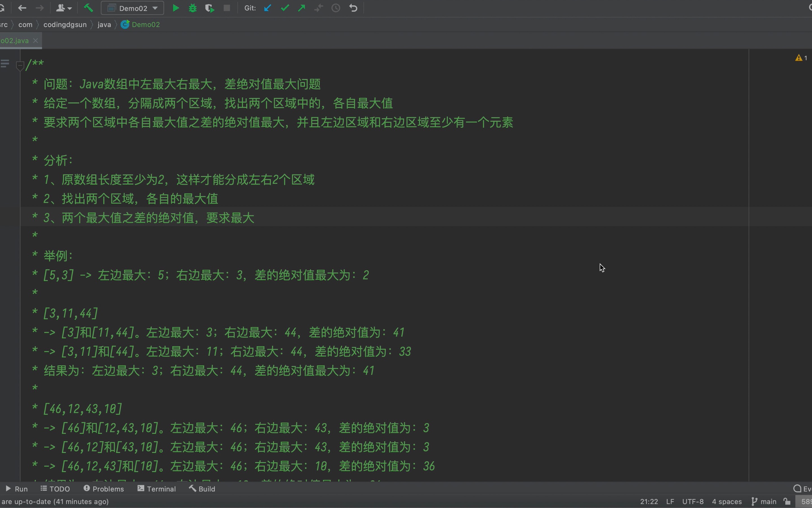Select the Demo02 class breadcrumb
Image resolution: width=812 pixels, height=508 pixels.
coord(140,25)
